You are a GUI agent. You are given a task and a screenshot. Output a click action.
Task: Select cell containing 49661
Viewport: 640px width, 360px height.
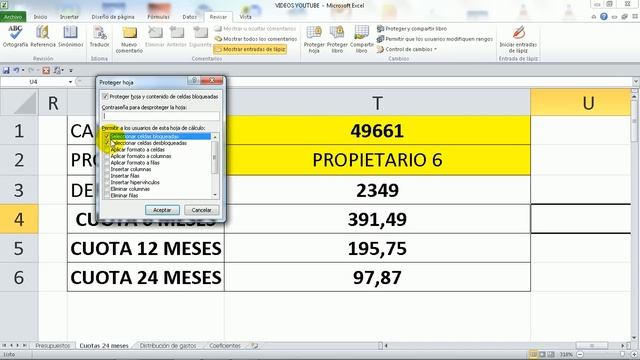[378, 131]
